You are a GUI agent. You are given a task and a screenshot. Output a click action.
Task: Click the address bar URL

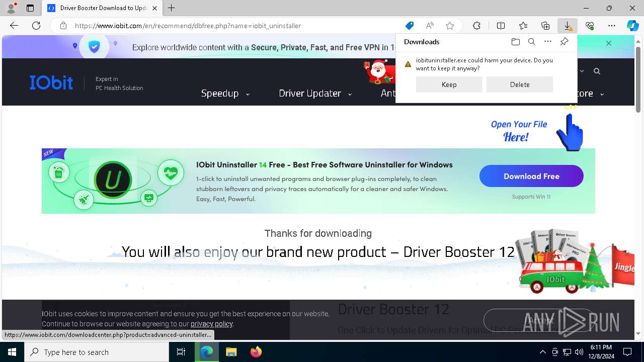click(x=188, y=26)
